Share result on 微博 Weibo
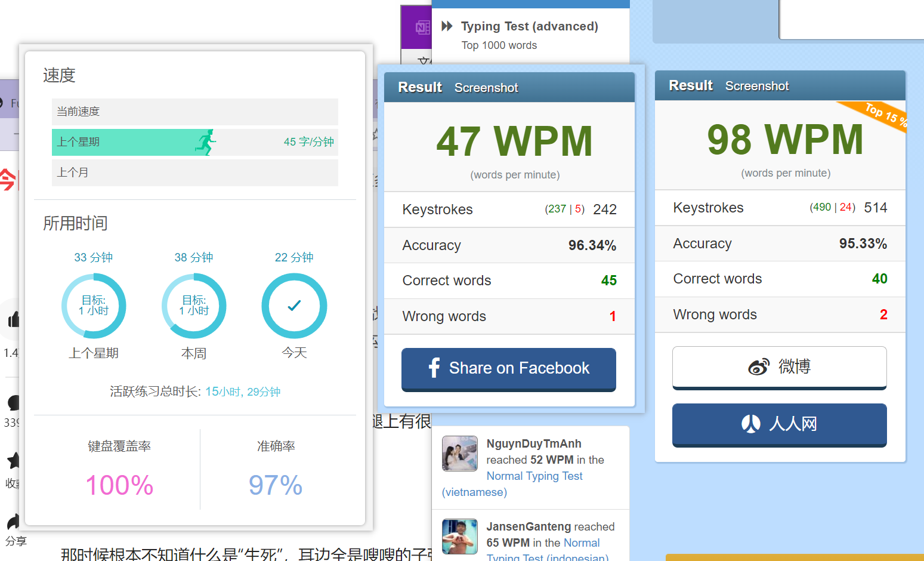 pyautogui.click(x=780, y=368)
